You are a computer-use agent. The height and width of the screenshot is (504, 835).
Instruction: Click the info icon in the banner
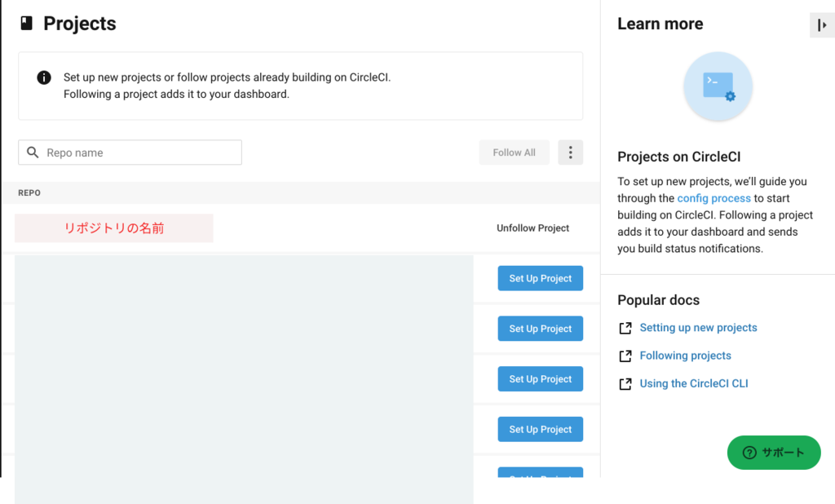coord(44,77)
